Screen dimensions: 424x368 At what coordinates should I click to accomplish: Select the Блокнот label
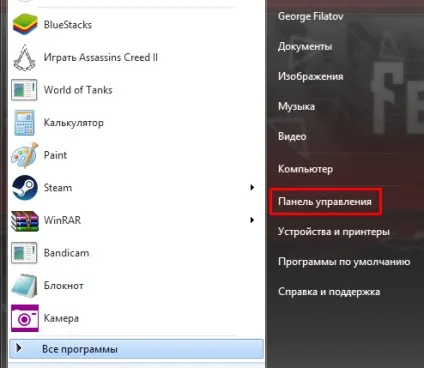tap(63, 285)
